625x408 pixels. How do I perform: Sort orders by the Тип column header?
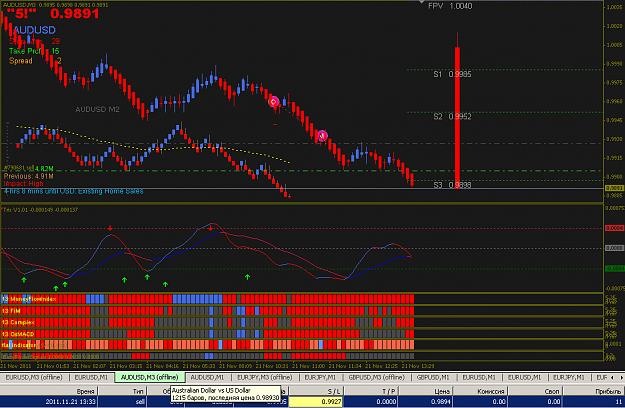(x=122, y=391)
